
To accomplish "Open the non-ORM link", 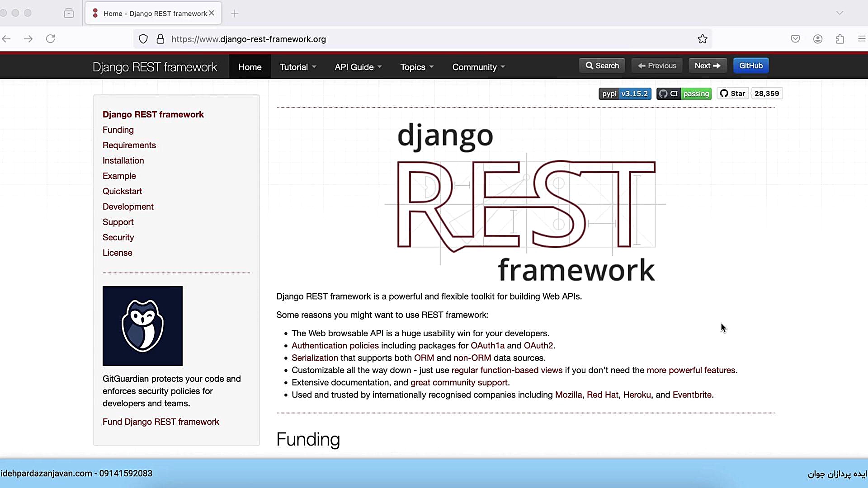I will pyautogui.click(x=472, y=357).
